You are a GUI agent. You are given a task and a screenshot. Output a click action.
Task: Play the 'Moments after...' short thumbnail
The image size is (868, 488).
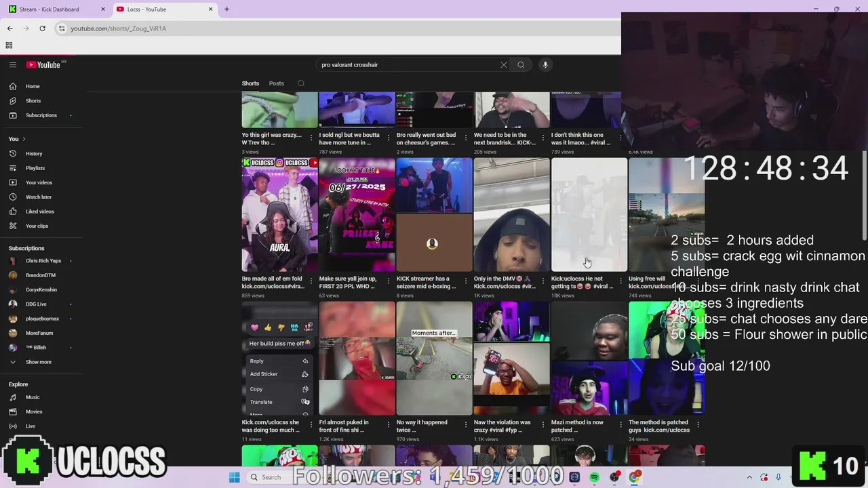tap(434, 358)
